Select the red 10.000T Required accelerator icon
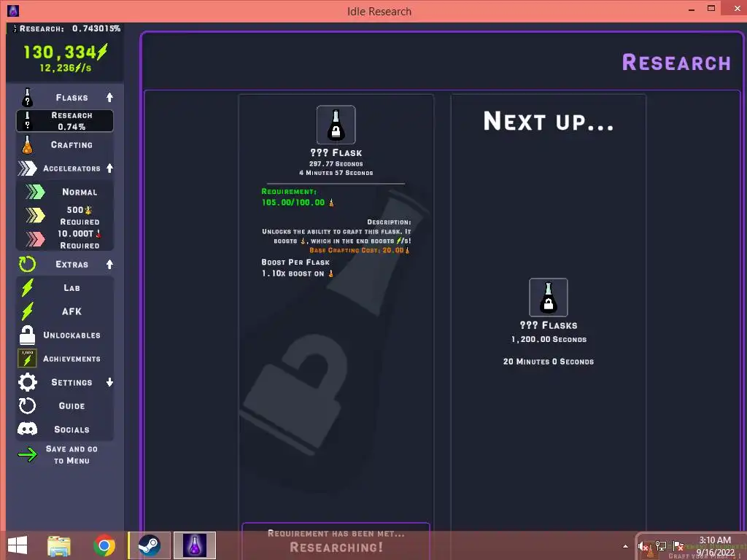Image resolution: width=747 pixels, height=560 pixels. (35, 239)
